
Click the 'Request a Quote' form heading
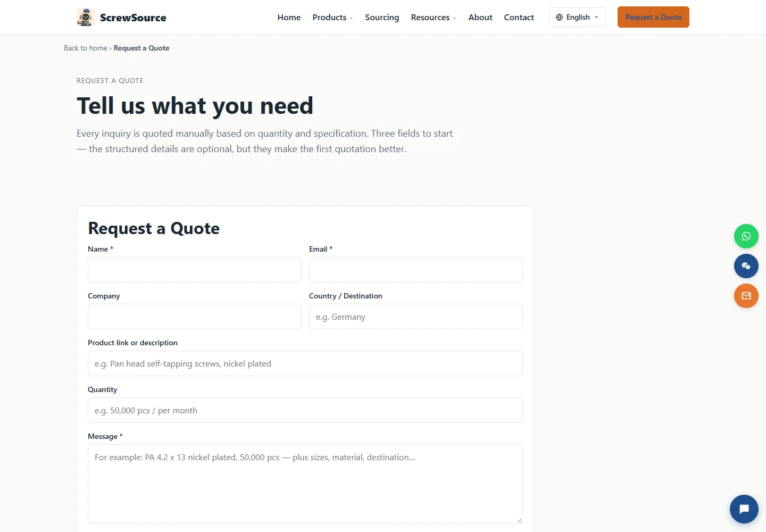154,228
